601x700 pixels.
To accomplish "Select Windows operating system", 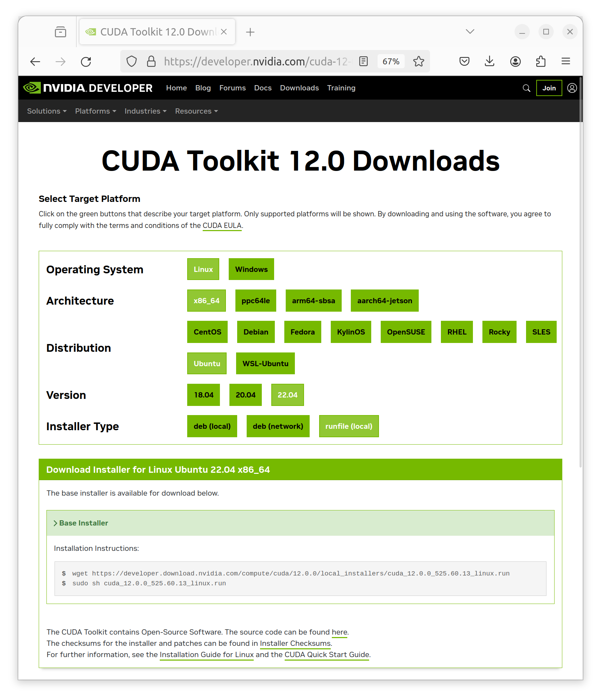I will (x=251, y=269).
